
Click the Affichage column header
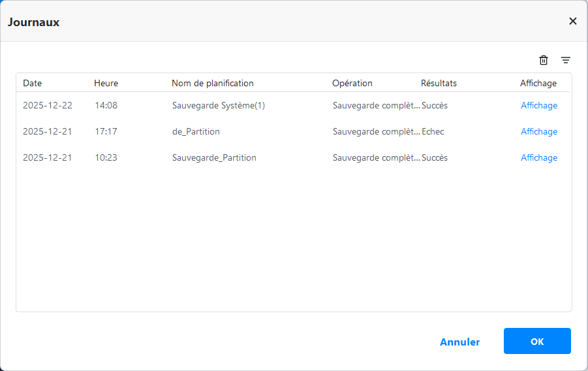(x=538, y=83)
